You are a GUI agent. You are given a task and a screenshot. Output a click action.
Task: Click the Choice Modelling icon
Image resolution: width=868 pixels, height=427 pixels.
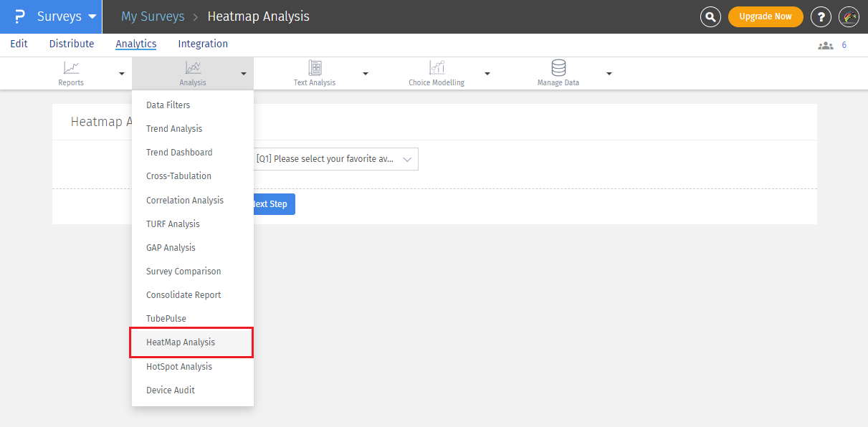tap(437, 68)
